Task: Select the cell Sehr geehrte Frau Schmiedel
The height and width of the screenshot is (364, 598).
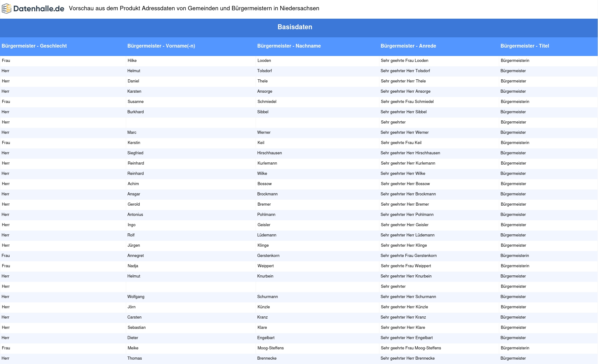Action: pos(407,102)
